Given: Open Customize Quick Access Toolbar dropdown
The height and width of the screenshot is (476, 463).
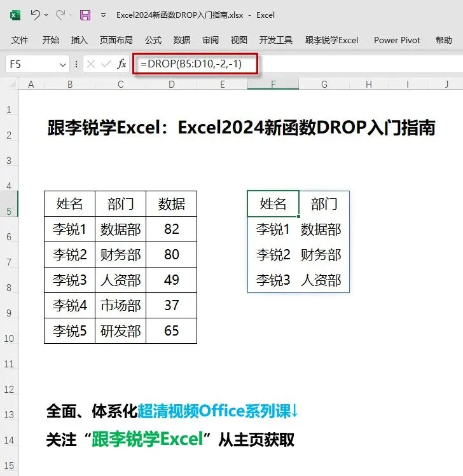Looking at the screenshot, I should 103,15.
